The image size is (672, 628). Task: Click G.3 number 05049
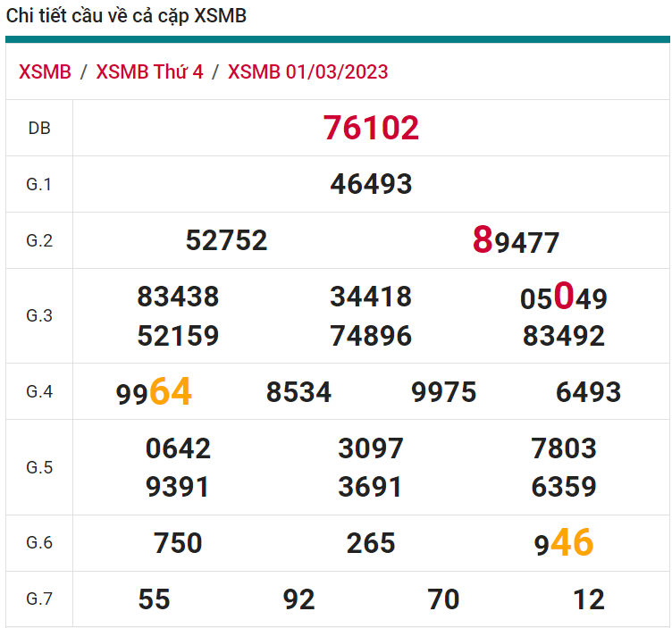[x=563, y=297]
